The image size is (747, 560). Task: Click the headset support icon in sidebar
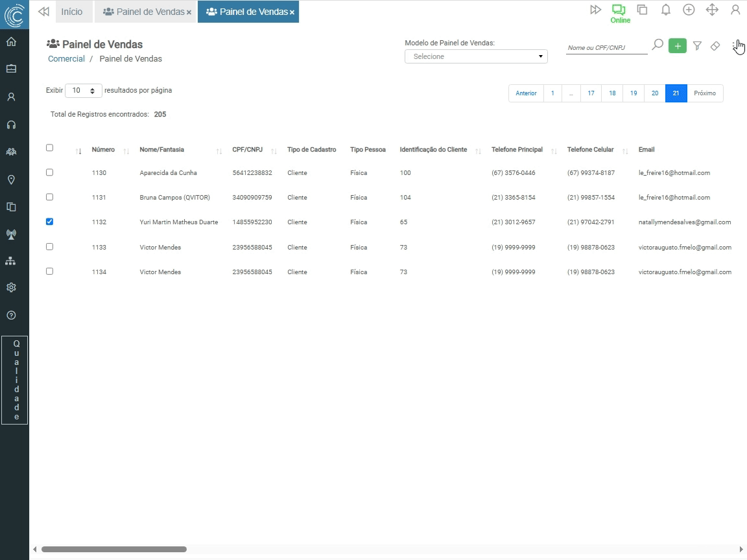(11, 124)
